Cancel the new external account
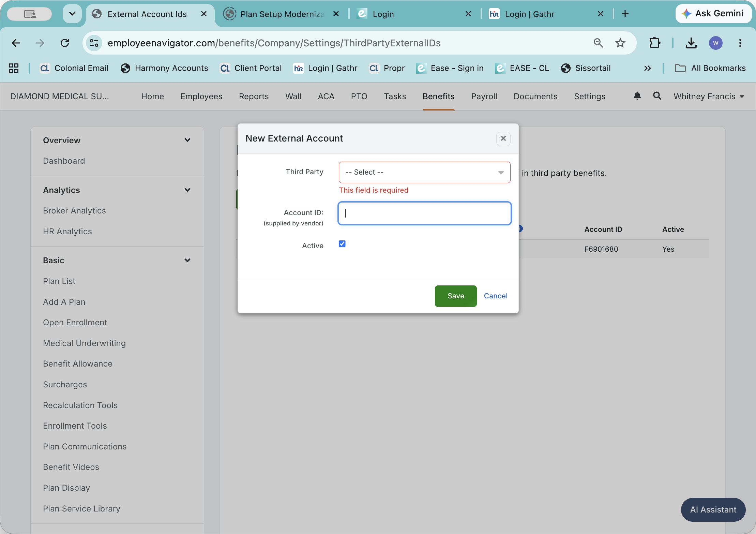The image size is (756, 534). (496, 296)
